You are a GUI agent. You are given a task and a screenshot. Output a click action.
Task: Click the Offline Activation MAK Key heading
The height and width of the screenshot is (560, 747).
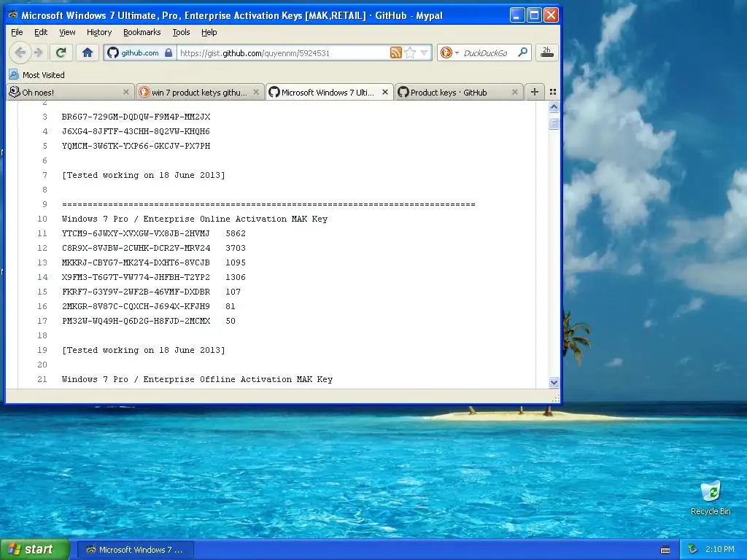[197, 379]
